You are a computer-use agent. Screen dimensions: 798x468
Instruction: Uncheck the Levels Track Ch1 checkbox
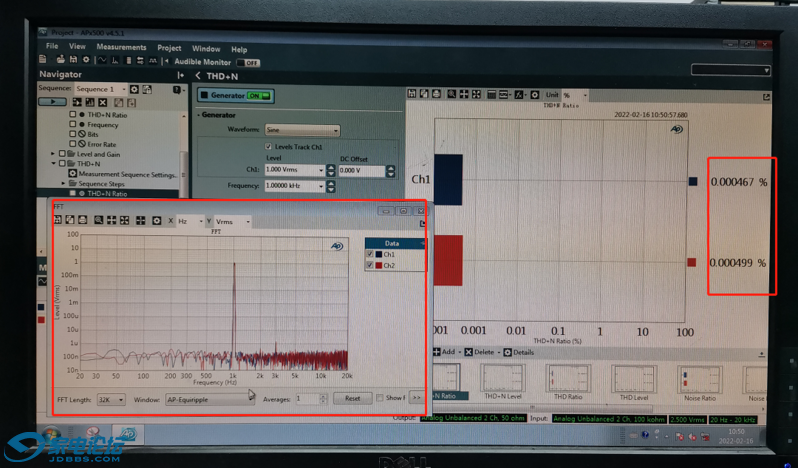(x=268, y=147)
